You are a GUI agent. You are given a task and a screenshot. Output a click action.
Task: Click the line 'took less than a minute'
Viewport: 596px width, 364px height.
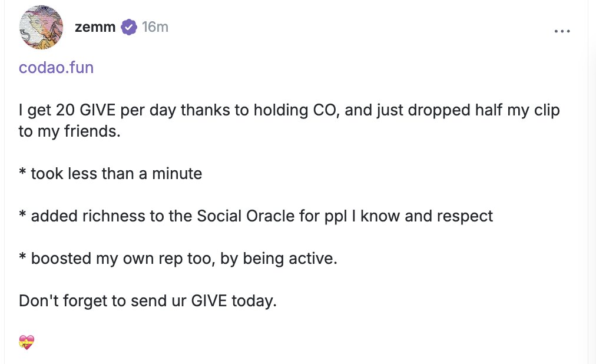tap(116, 174)
